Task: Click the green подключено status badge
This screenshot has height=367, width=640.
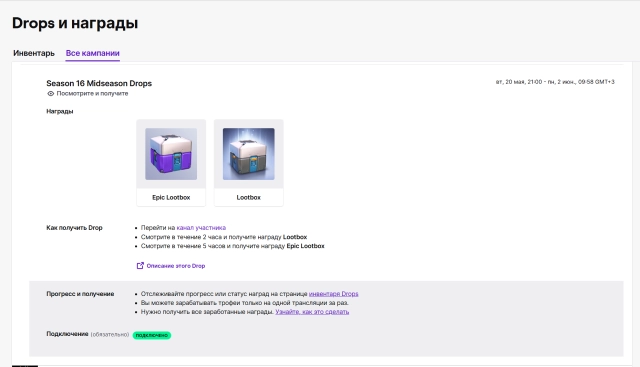Action: coord(152,335)
